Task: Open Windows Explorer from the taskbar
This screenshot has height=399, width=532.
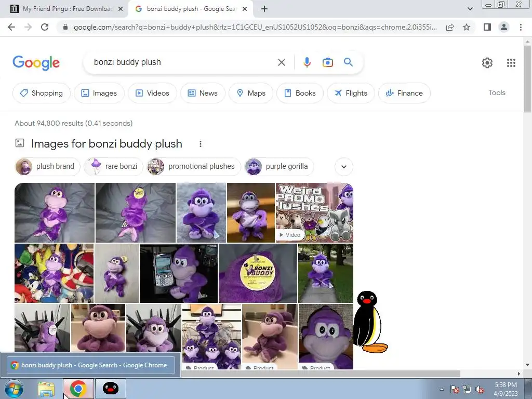Action: 46,389
